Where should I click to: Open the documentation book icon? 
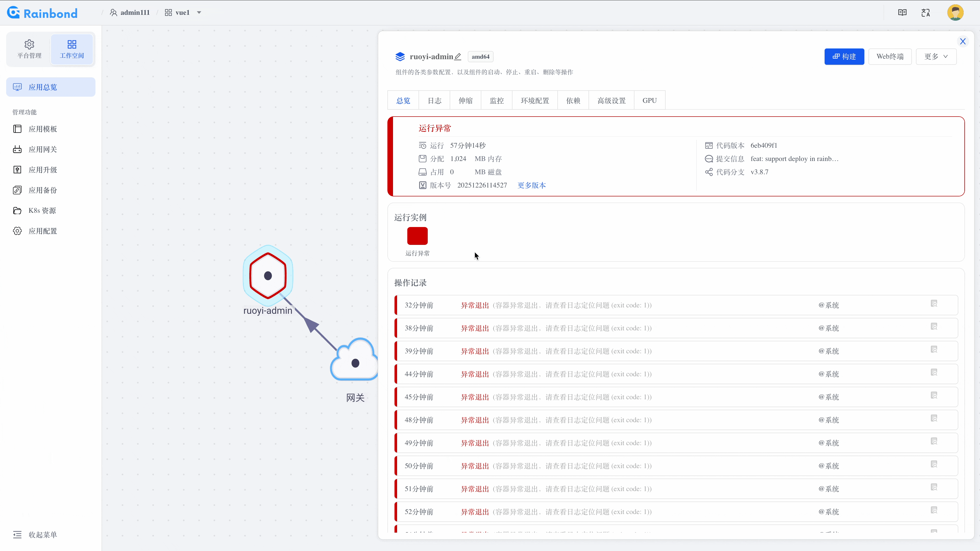pos(902,12)
